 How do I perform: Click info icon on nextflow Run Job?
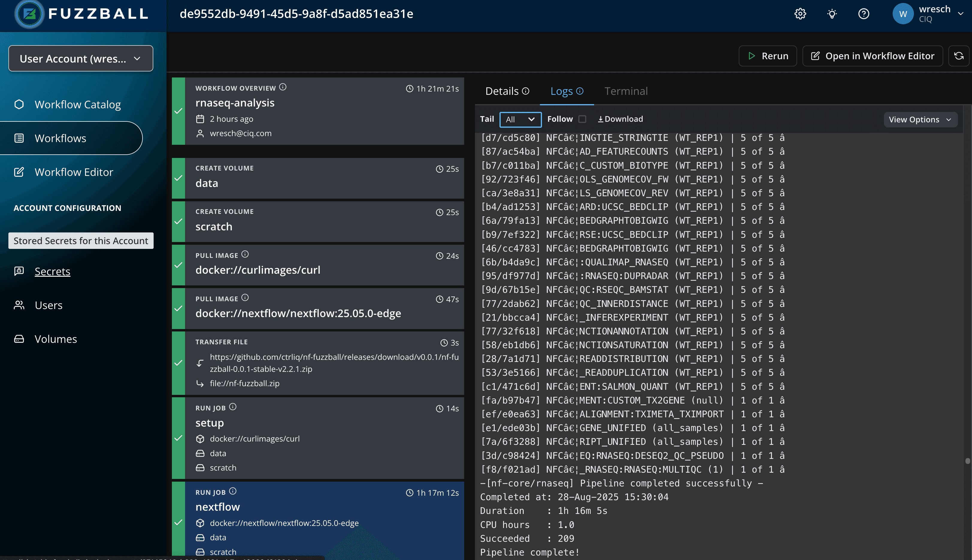tap(232, 491)
